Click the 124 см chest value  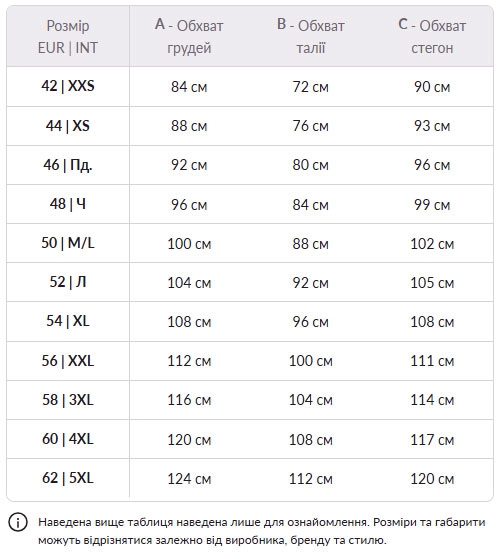(x=189, y=479)
